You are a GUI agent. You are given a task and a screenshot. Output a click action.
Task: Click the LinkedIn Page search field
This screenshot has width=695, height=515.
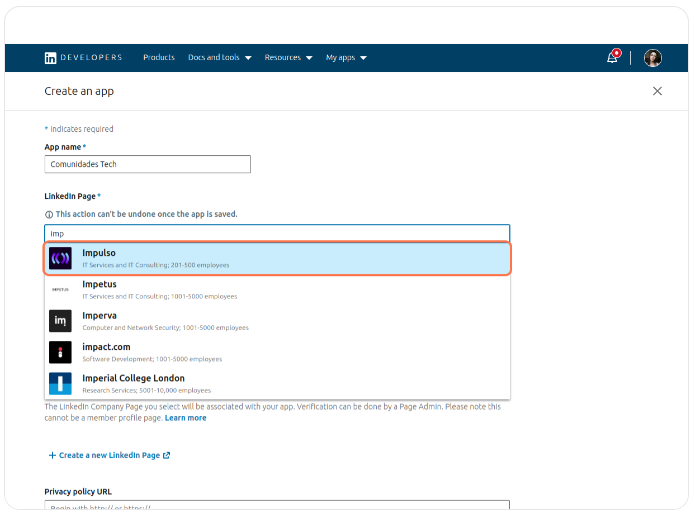pyautogui.click(x=277, y=234)
